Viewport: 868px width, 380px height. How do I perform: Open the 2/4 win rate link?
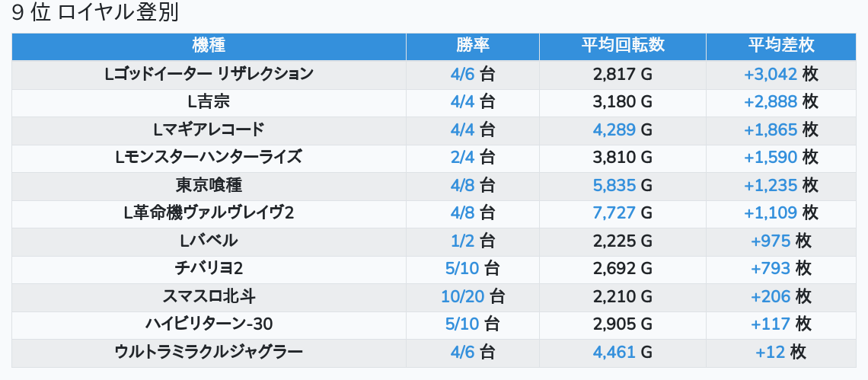coord(462,158)
